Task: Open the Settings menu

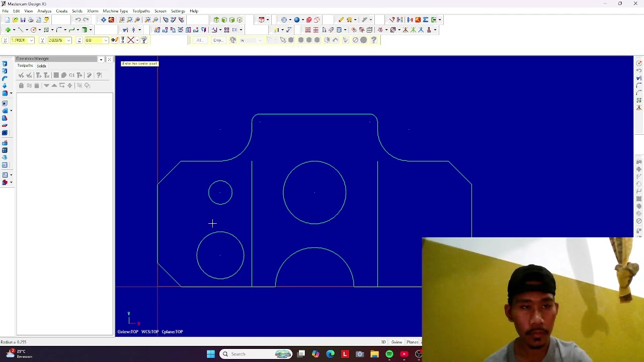Action: (178, 11)
